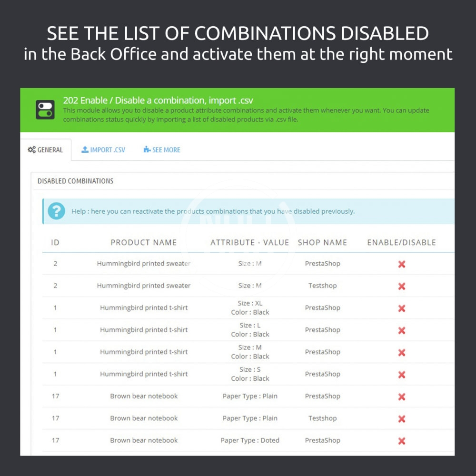Enable the Size S Black t-shirt combination

tap(402, 375)
